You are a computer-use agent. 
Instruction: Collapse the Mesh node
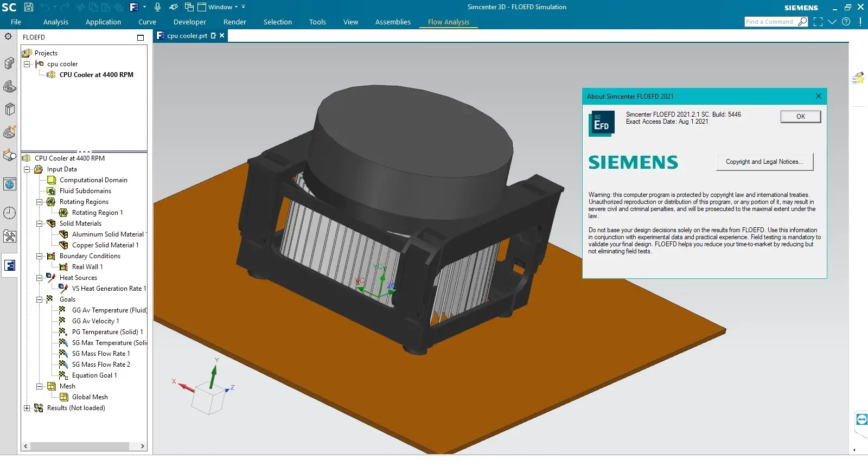pos(39,386)
